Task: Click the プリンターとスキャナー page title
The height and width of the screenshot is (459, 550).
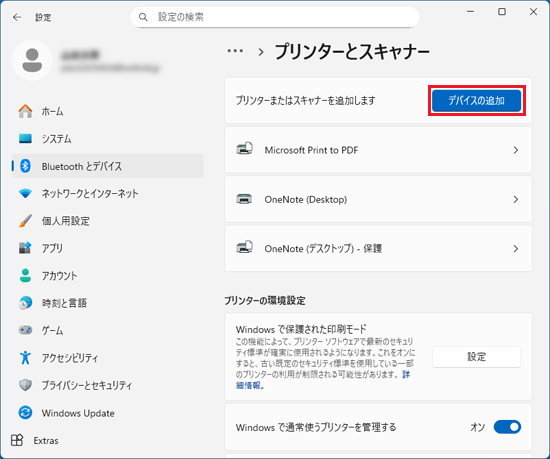Action: (352, 52)
